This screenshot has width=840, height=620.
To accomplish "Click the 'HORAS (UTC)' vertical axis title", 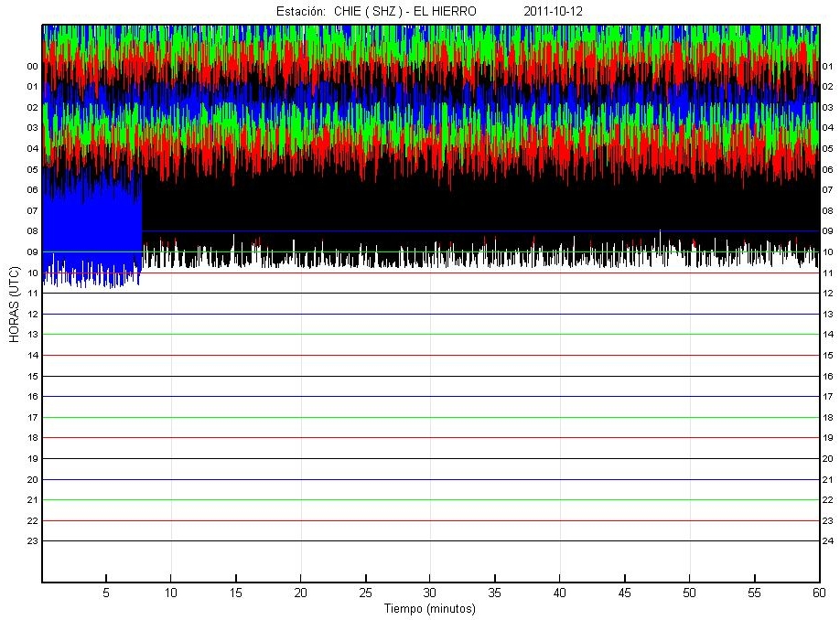I will [x=15, y=305].
